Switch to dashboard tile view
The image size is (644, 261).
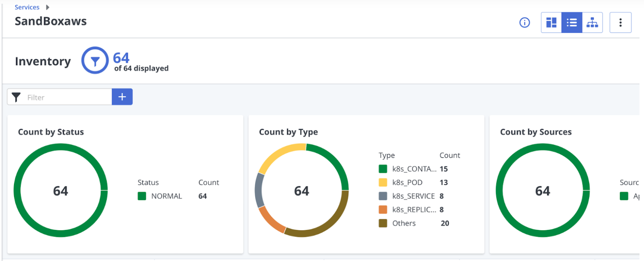[551, 23]
